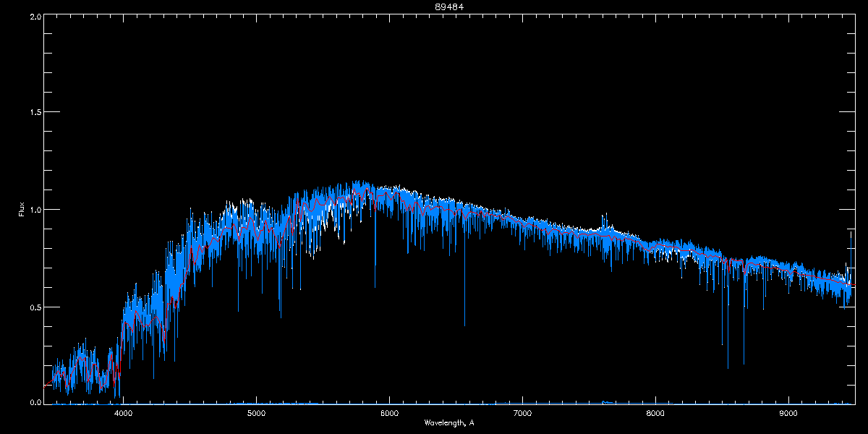868x434 pixels.
Task: Click the 2.0 y-axis tick label
Action: tap(34, 15)
